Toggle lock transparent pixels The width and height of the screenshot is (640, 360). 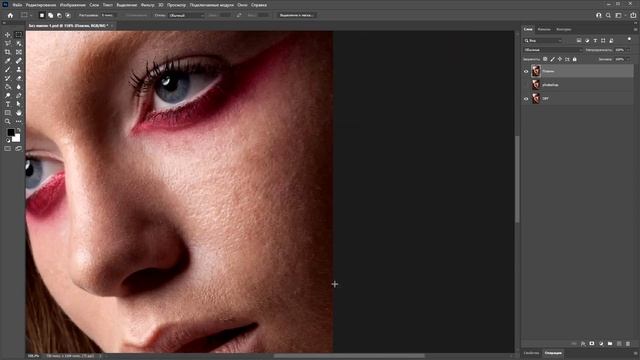[545, 59]
